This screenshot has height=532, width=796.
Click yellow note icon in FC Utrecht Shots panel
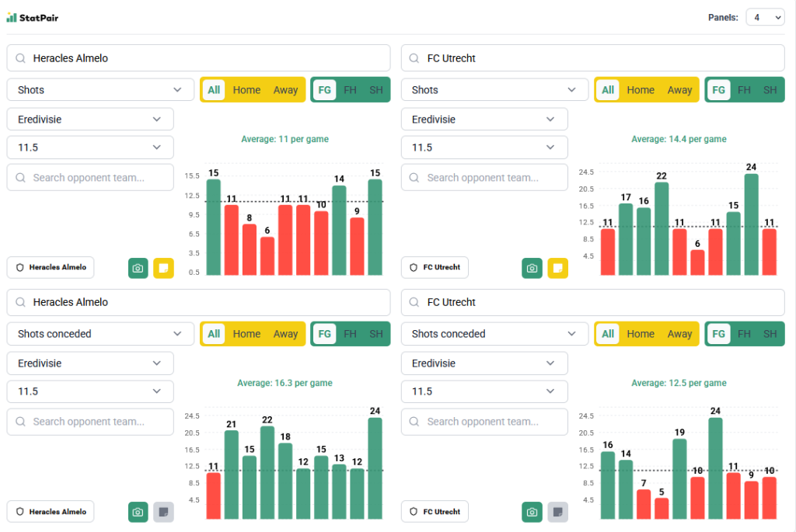point(557,268)
